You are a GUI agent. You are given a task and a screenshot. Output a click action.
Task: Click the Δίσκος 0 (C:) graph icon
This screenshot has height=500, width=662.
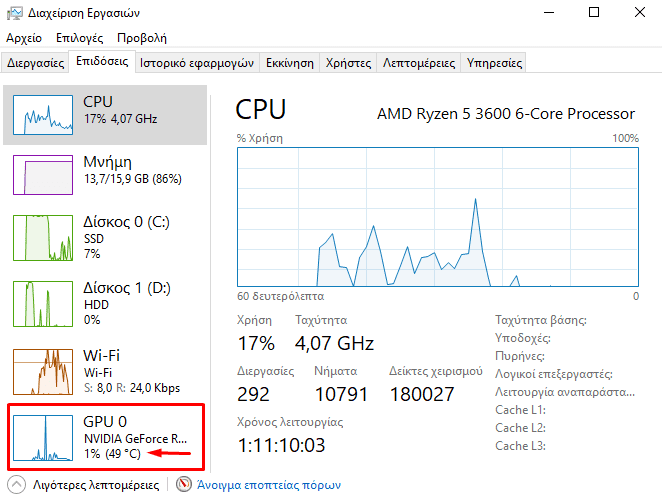tap(43, 236)
